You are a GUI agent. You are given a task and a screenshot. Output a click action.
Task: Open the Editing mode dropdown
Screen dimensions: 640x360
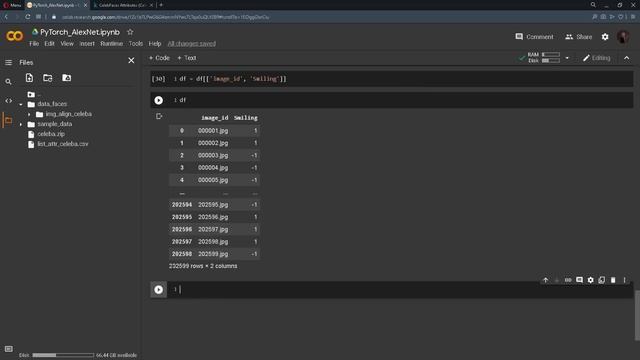click(596, 58)
